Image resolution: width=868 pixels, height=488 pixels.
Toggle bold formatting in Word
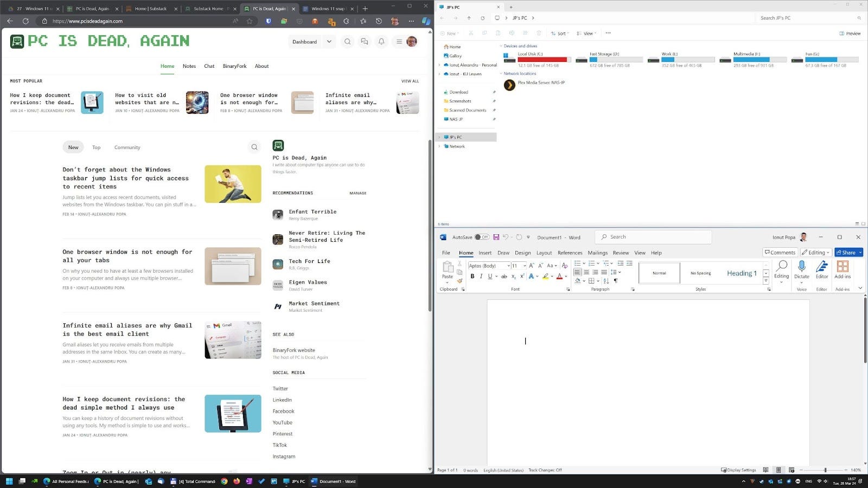473,277
